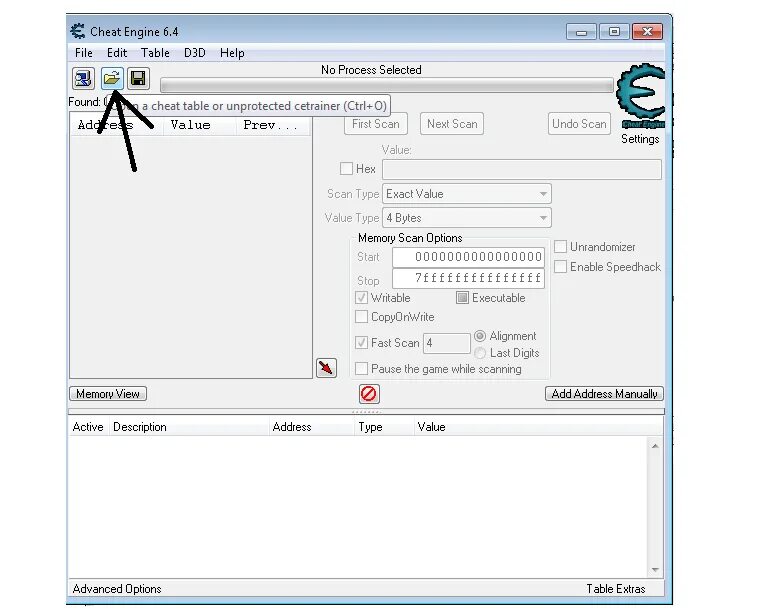Open the Table menu
This screenshot has height=614, width=768.
point(155,53)
